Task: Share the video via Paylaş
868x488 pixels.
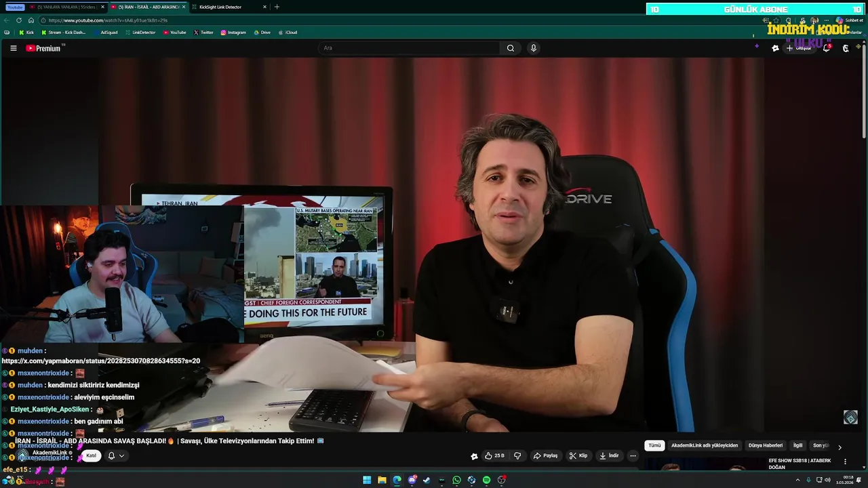Action: (545, 456)
